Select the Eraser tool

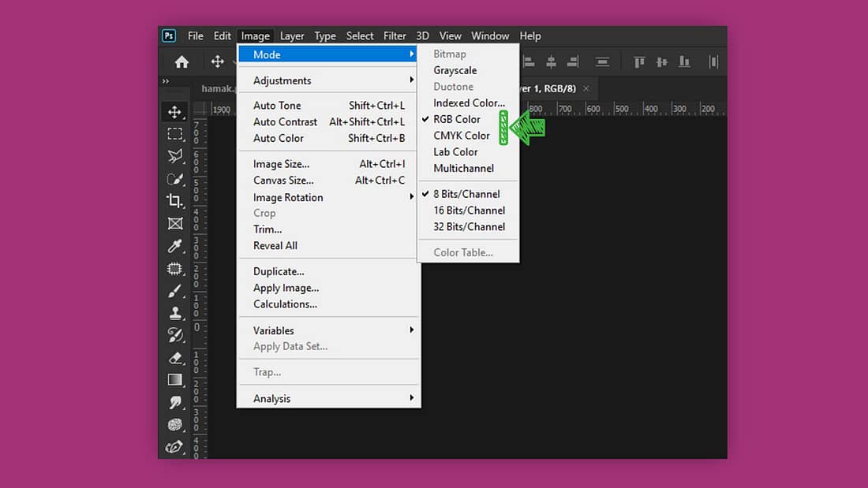click(x=175, y=358)
